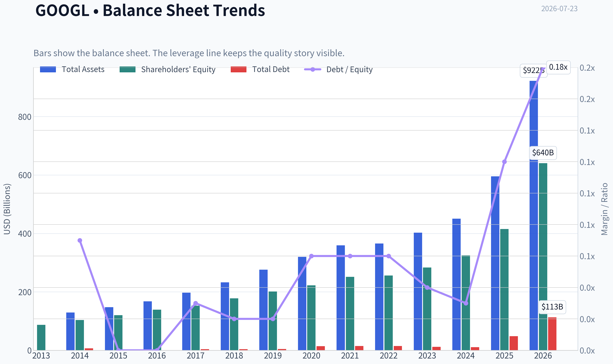Viewport: 613px width, 364px height.
Task: Select the 2022 red Total Debt bar
Action: tap(398, 348)
